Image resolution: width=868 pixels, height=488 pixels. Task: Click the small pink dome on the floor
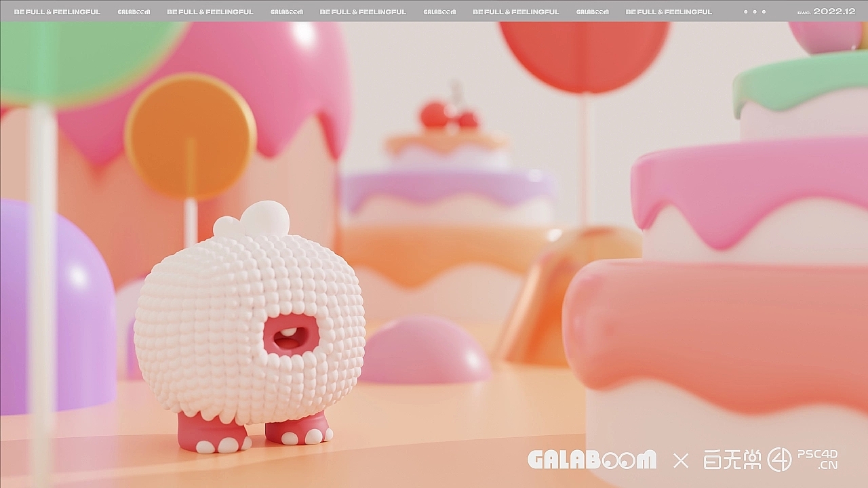pyautogui.click(x=425, y=350)
